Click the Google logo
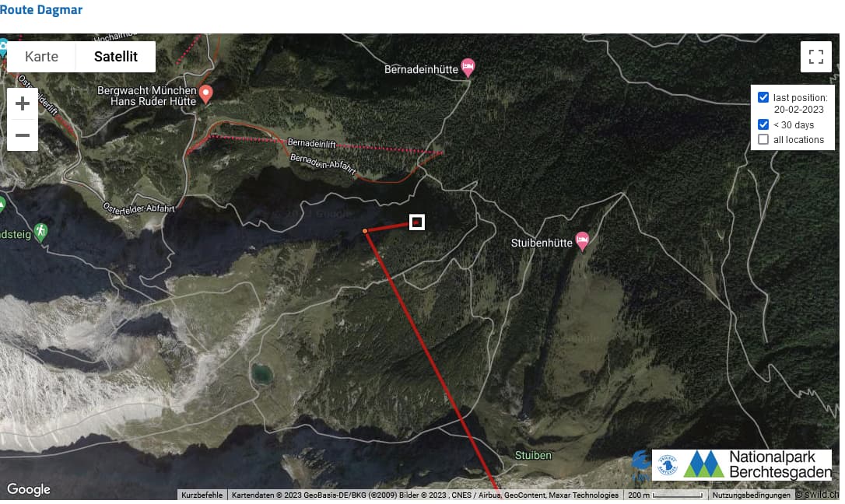The width and height of the screenshot is (845, 504). pos(29,489)
